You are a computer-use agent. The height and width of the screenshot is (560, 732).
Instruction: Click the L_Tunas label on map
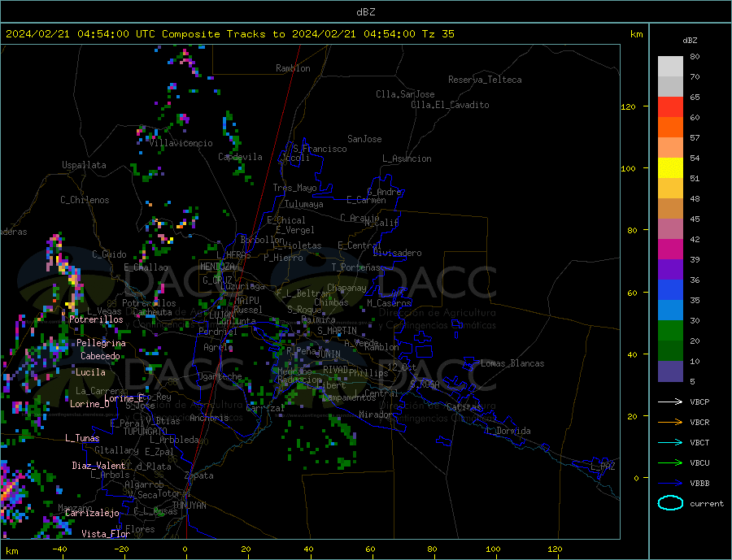coord(82,438)
